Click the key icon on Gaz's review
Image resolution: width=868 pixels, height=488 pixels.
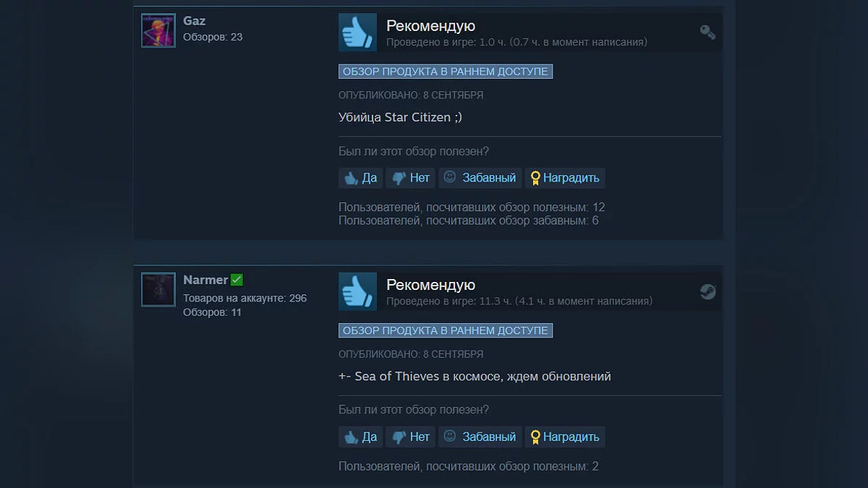coord(707,32)
